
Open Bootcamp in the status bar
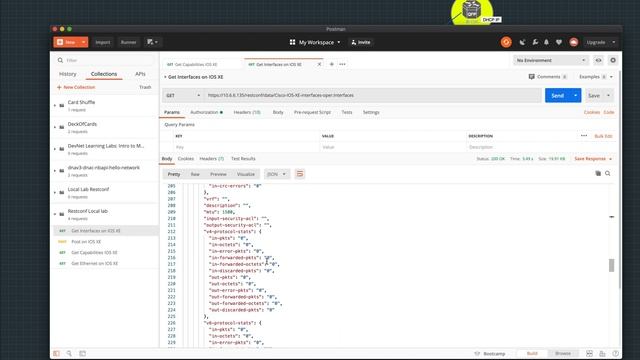490,353
